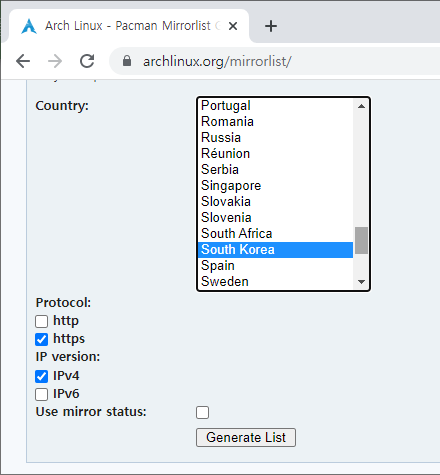Click the padlock site security icon

[x=127, y=61]
